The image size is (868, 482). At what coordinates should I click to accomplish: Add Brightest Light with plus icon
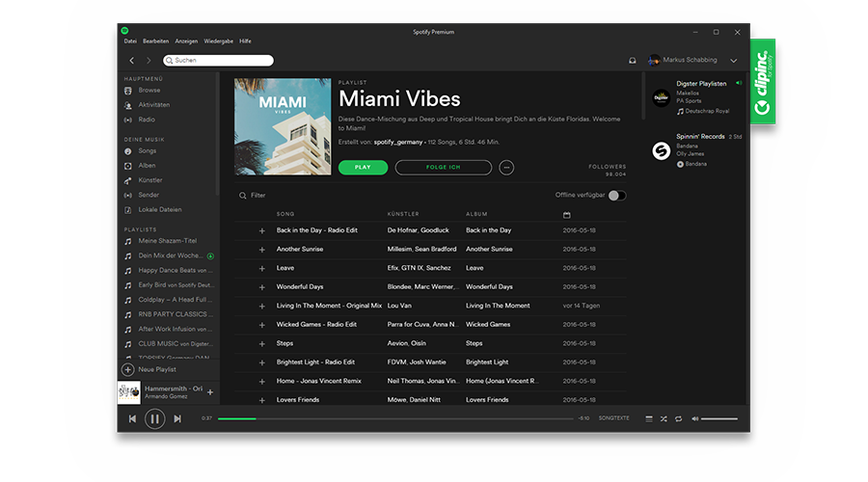click(261, 362)
